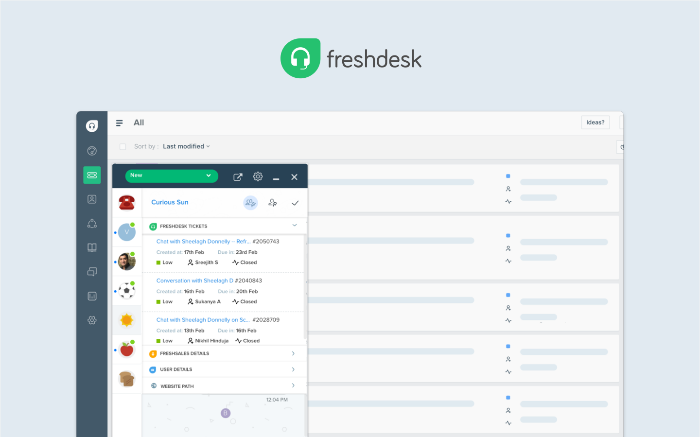Click the Freshdesk headset logo in the sidebar
Screen dimensions: 700x437
[92, 126]
